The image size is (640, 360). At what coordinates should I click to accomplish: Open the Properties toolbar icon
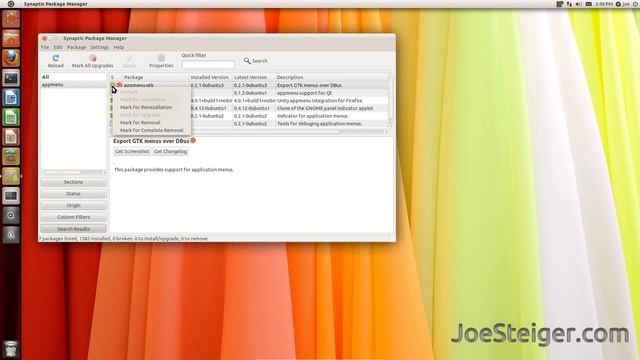(161, 58)
